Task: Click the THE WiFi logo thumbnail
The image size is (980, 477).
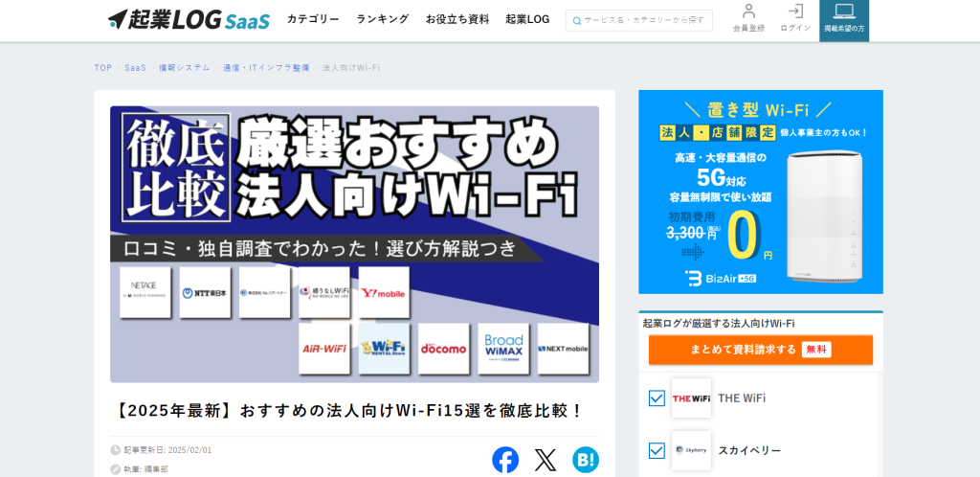Action: coord(691,398)
